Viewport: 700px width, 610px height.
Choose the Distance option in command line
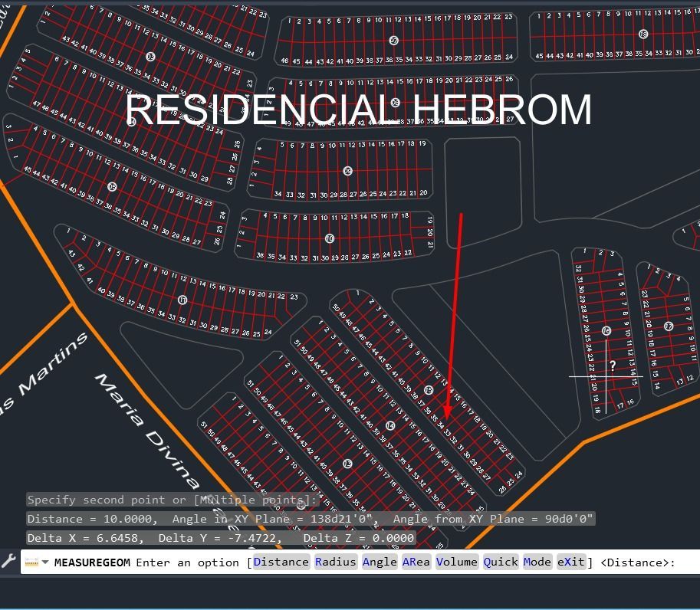click(281, 562)
